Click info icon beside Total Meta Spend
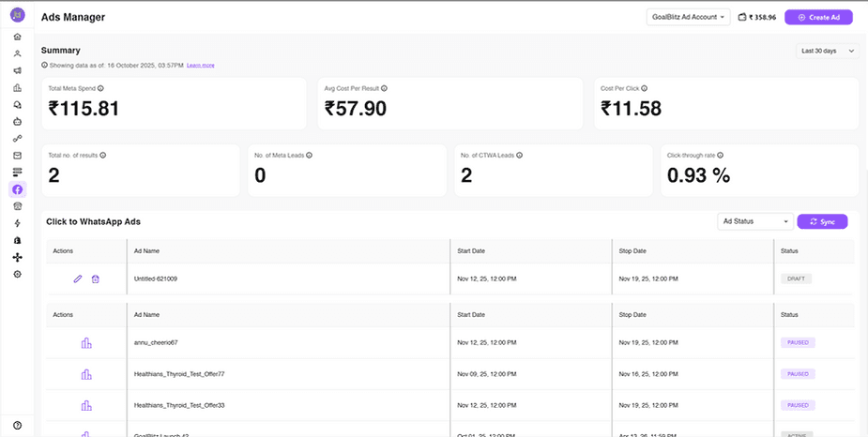Viewport: 868px width, 437px height. [x=100, y=87]
